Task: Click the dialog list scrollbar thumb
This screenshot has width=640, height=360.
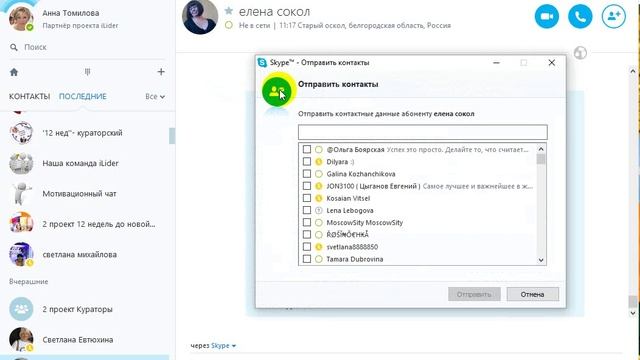Action: tap(541, 159)
